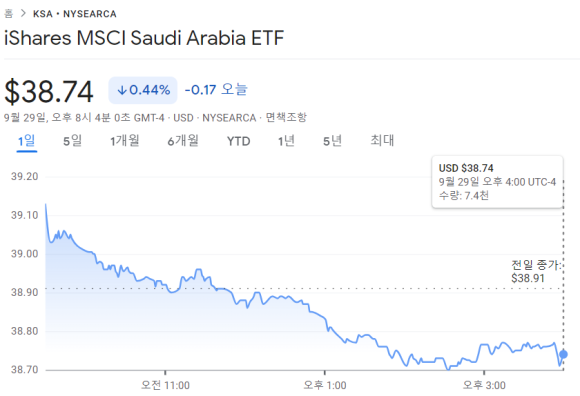Image resolution: width=580 pixels, height=396 pixels.
Task: Select the YTD tab
Action: point(239,141)
